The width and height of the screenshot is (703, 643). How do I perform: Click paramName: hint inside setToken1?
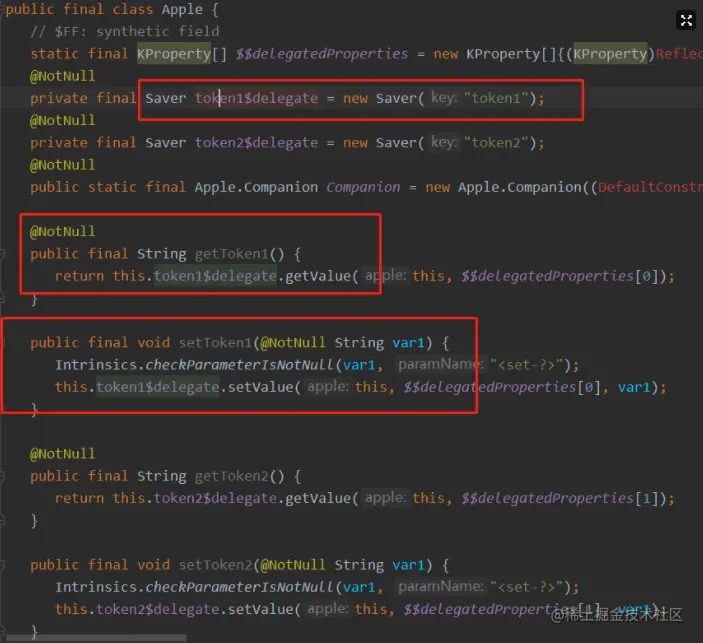coord(441,364)
